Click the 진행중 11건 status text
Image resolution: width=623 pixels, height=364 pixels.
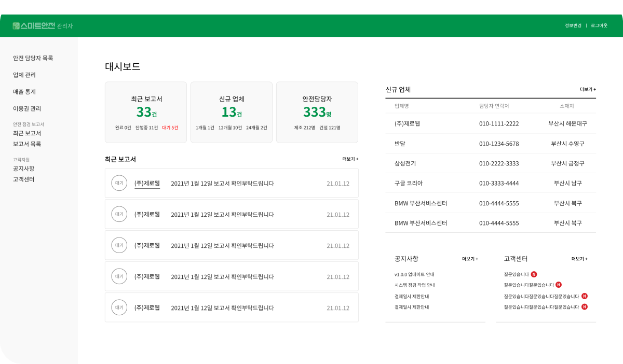pyautogui.click(x=146, y=128)
